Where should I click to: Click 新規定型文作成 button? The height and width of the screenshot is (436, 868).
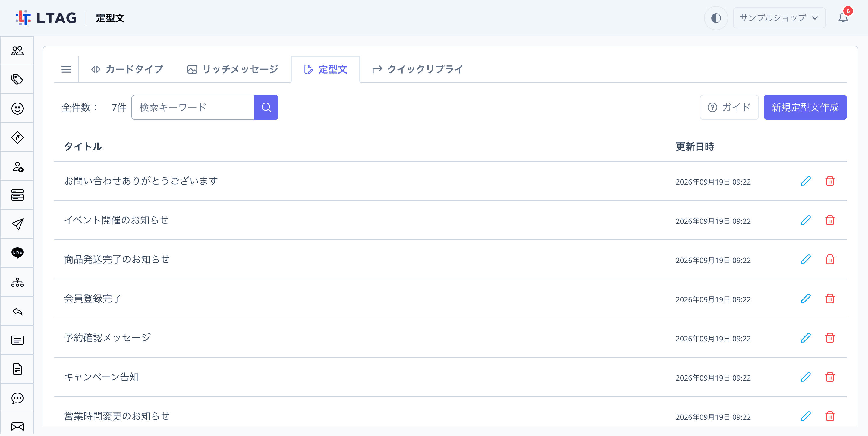[805, 107]
